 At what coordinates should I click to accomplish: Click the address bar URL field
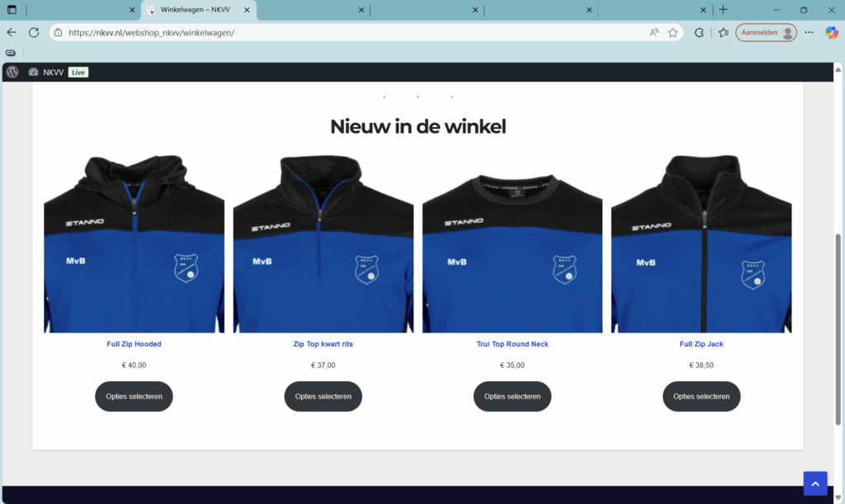[347, 33]
